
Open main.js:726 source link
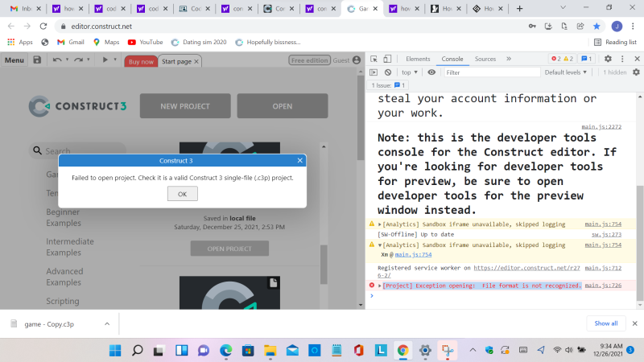603,286
